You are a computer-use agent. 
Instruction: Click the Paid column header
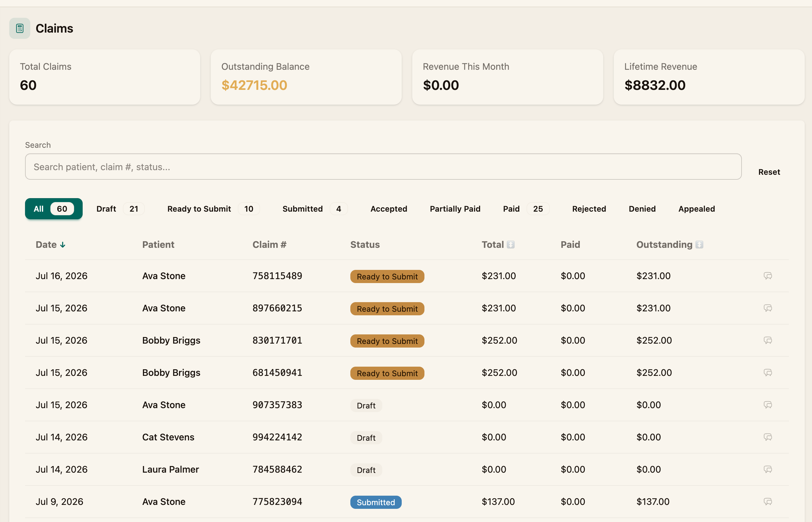tap(570, 245)
